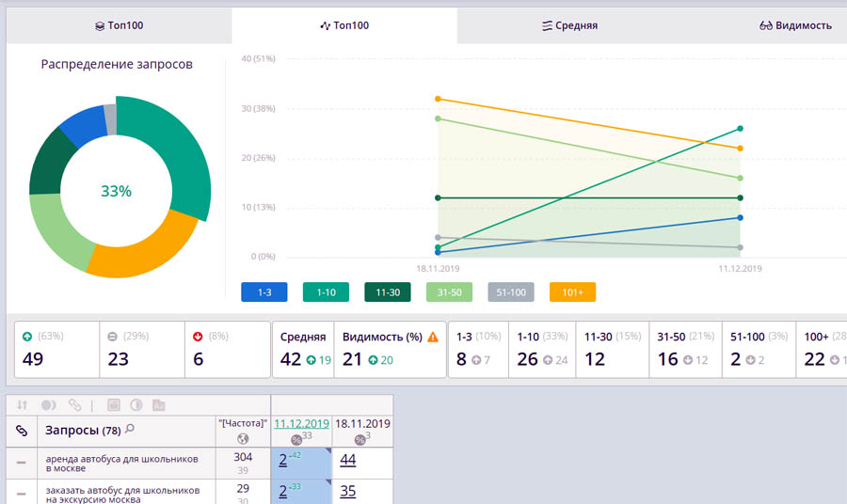Click the globe icon under Частота column
The width and height of the screenshot is (847, 504).
(242, 439)
